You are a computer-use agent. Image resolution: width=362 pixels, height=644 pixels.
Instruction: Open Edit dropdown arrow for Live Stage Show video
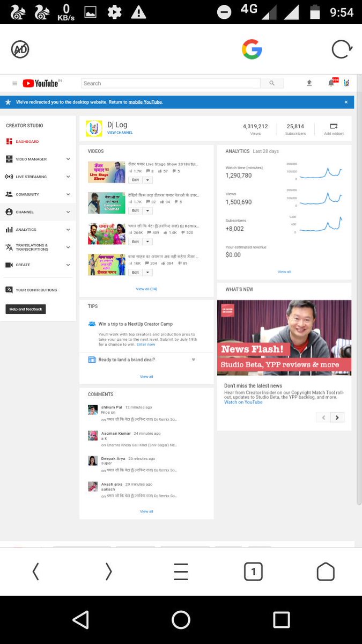[147, 180]
